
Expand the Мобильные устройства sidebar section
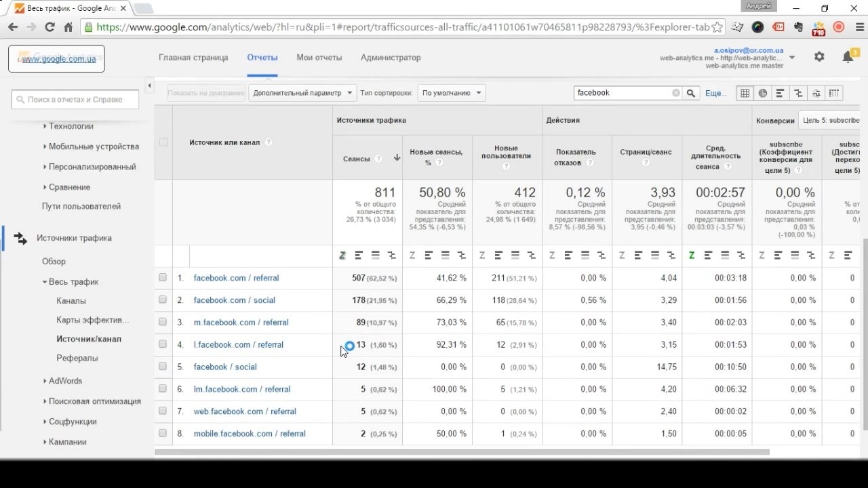91,146
